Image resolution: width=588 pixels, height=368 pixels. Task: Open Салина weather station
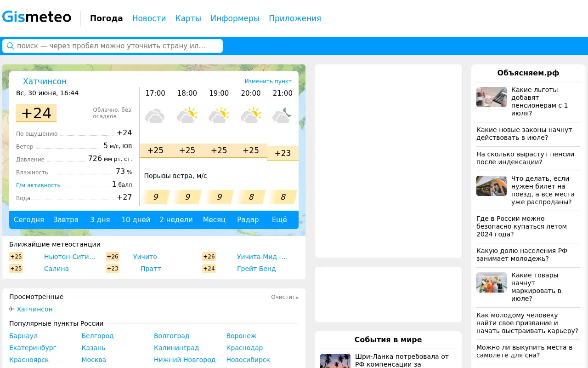(x=57, y=269)
